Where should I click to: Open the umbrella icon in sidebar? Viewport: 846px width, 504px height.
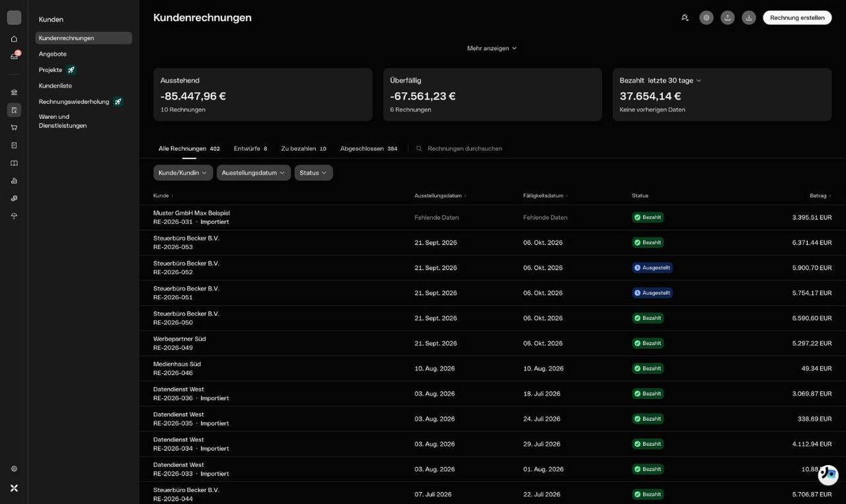[x=14, y=216]
